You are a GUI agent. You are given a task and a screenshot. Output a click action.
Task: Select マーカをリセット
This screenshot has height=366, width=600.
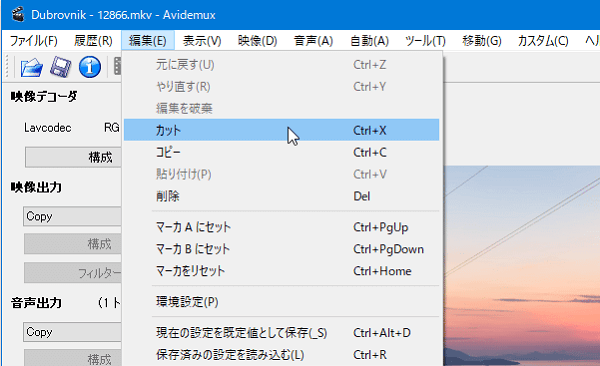(281, 271)
